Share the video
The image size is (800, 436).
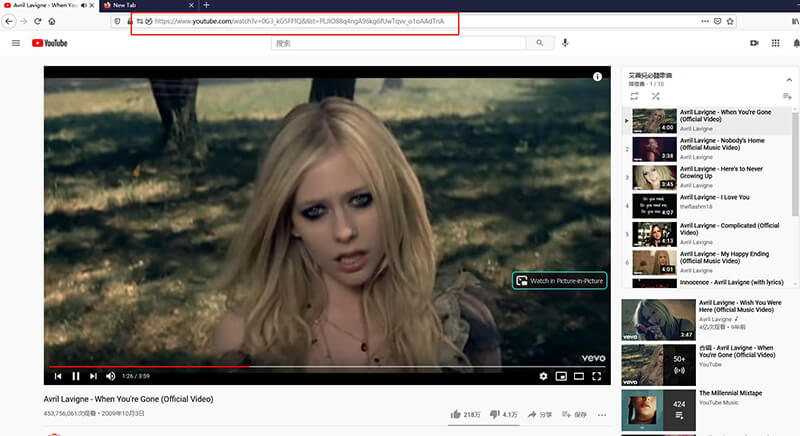click(x=540, y=415)
